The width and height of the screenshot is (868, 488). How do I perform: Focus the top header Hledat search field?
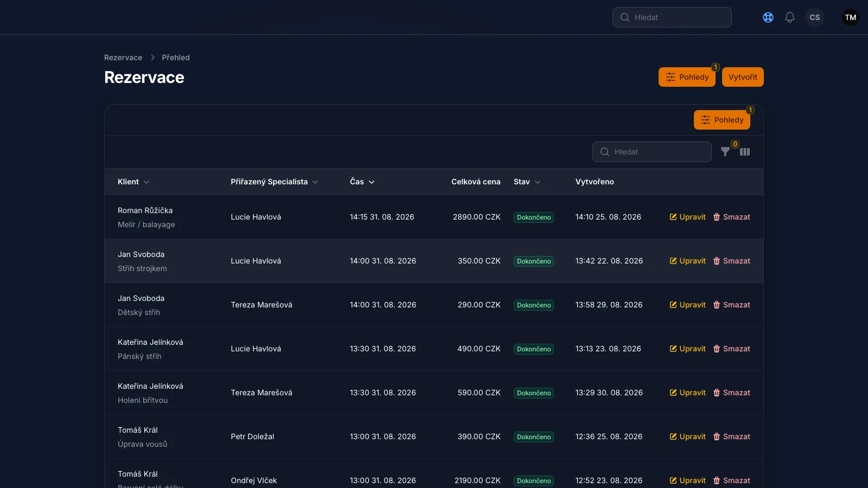point(672,17)
